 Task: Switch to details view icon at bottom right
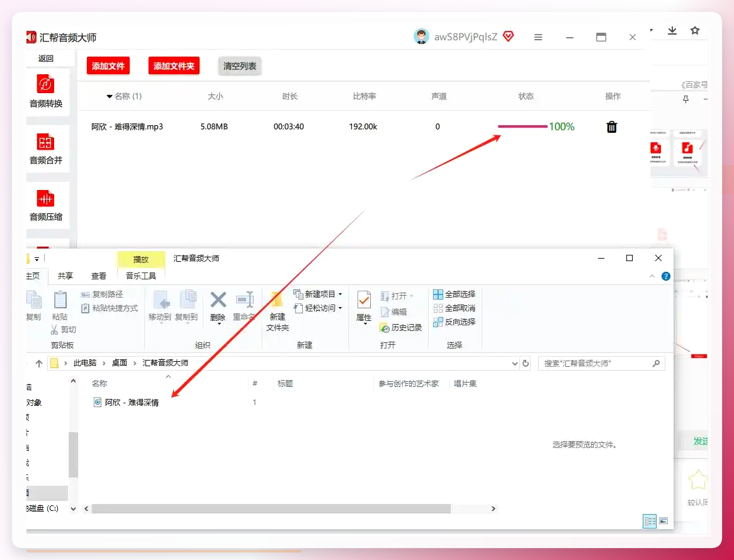tap(650, 521)
